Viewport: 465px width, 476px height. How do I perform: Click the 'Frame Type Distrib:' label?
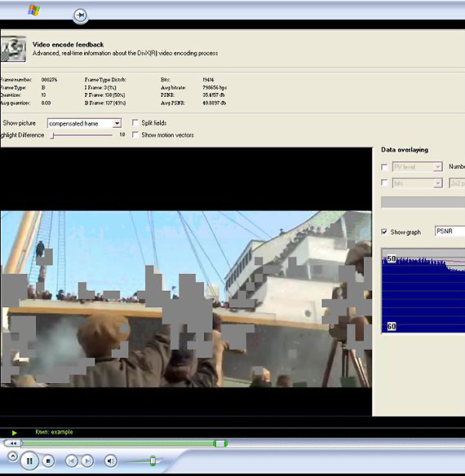(105, 80)
